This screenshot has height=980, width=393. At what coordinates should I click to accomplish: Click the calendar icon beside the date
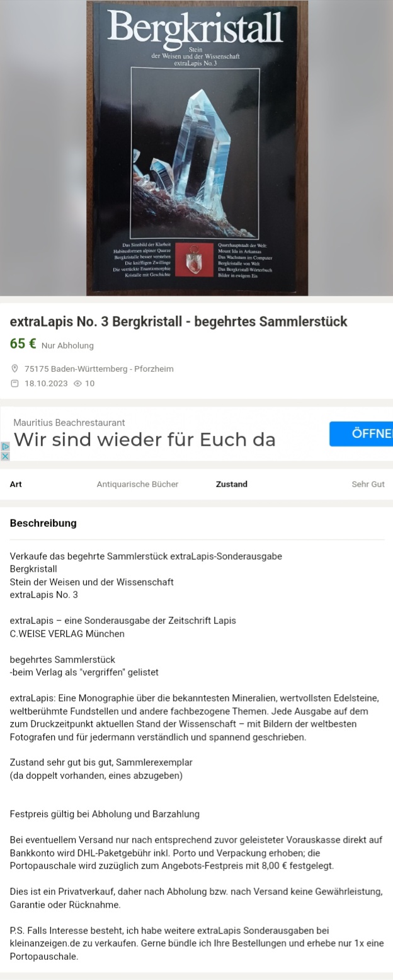pos(15,383)
